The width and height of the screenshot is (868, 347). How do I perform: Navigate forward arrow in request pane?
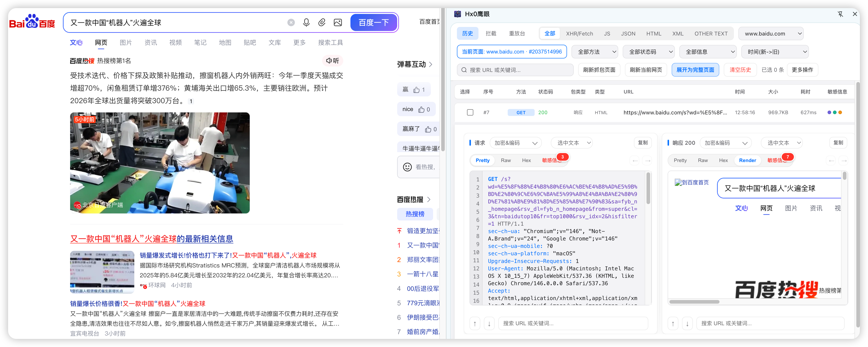[x=647, y=160]
